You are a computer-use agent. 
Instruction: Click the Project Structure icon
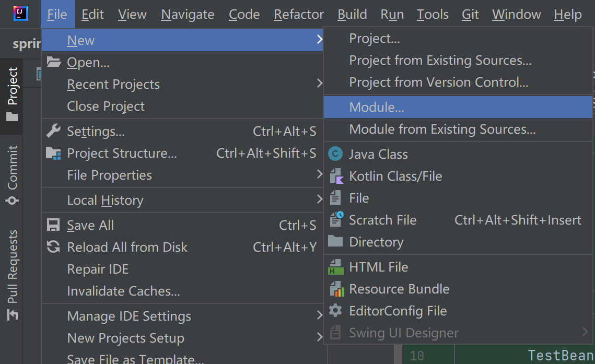[x=53, y=153]
